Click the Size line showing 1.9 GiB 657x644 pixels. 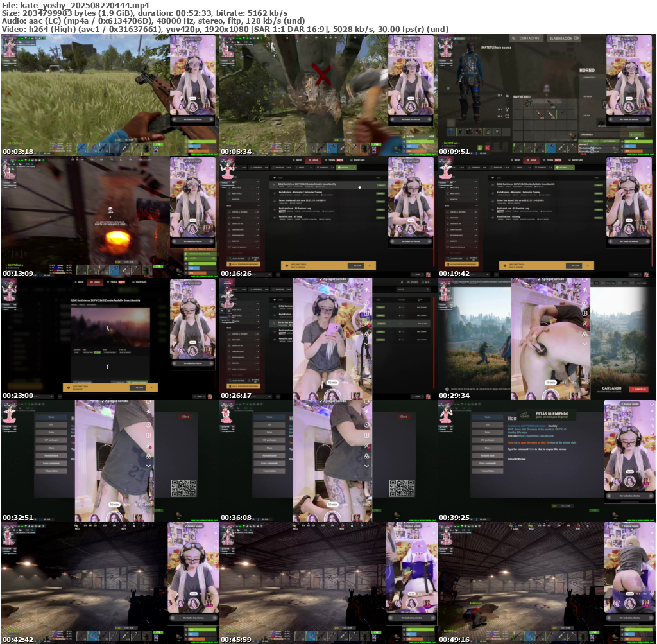coord(144,13)
